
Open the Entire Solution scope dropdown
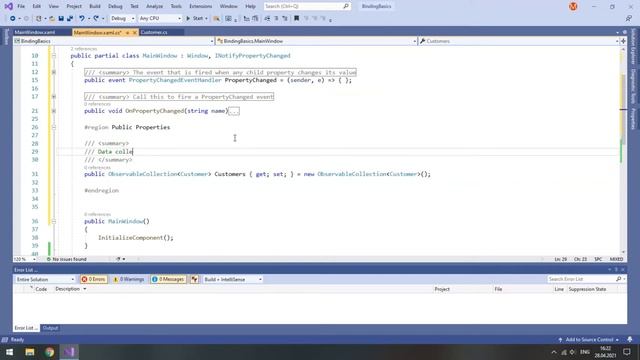coord(45,279)
